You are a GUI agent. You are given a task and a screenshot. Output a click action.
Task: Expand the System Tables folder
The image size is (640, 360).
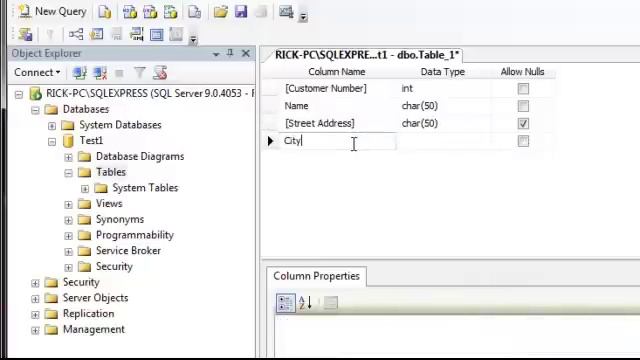85,189
